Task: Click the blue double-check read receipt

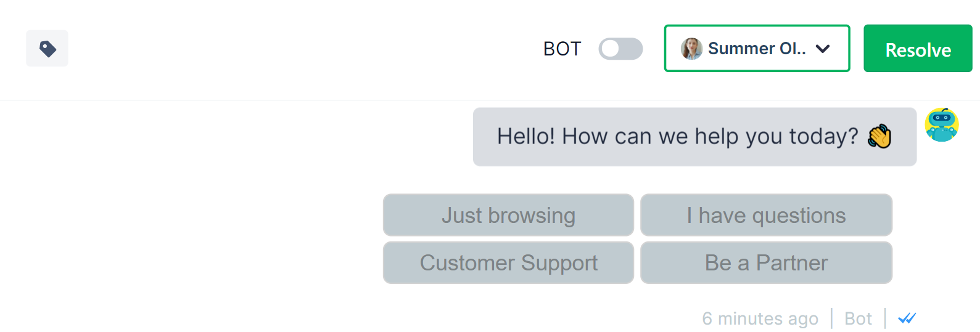Action: point(907,318)
